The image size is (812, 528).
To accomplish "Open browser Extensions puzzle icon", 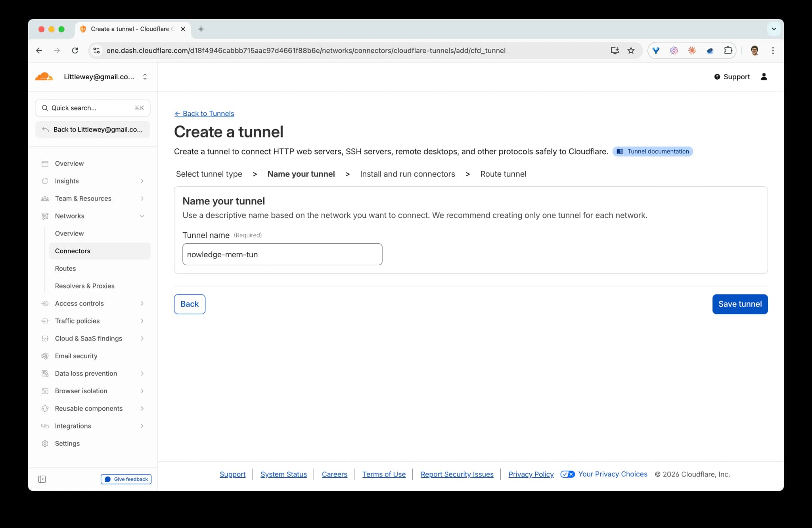I will tap(728, 50).
